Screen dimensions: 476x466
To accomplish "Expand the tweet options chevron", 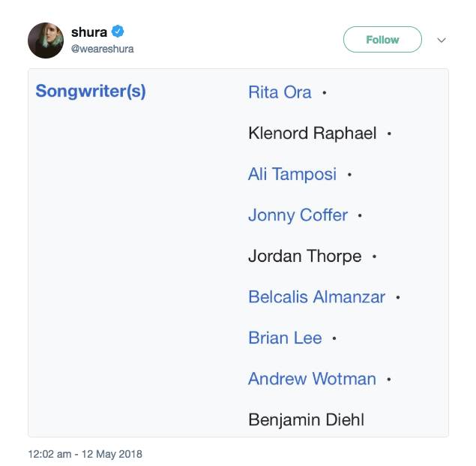I will tap(442, 40).
